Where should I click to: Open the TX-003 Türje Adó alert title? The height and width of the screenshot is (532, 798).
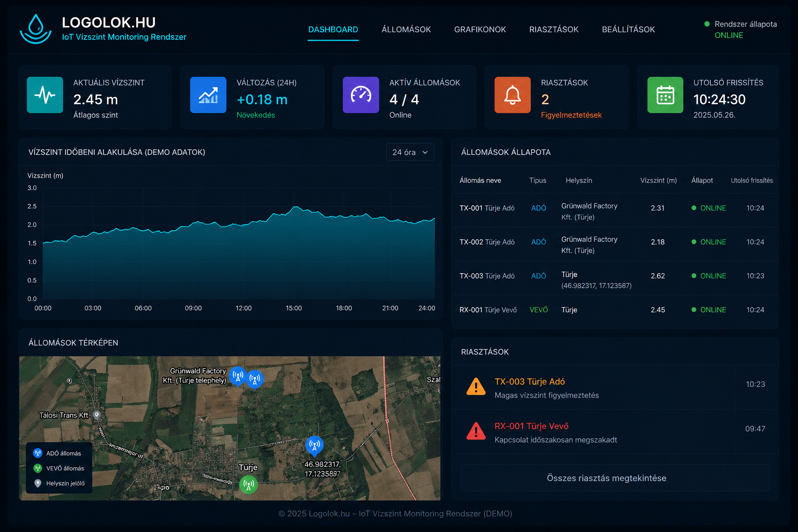click(529, 381)
